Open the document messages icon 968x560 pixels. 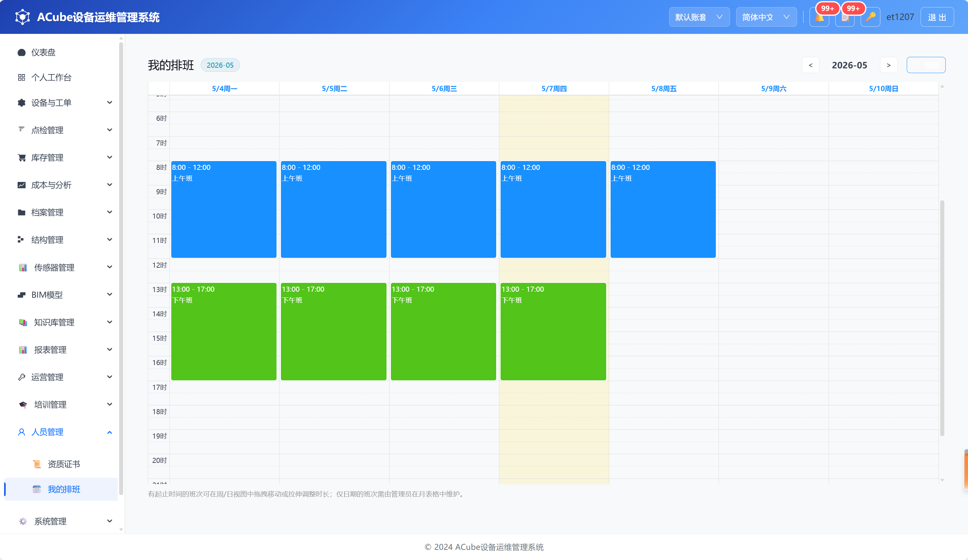coord(845,17)
